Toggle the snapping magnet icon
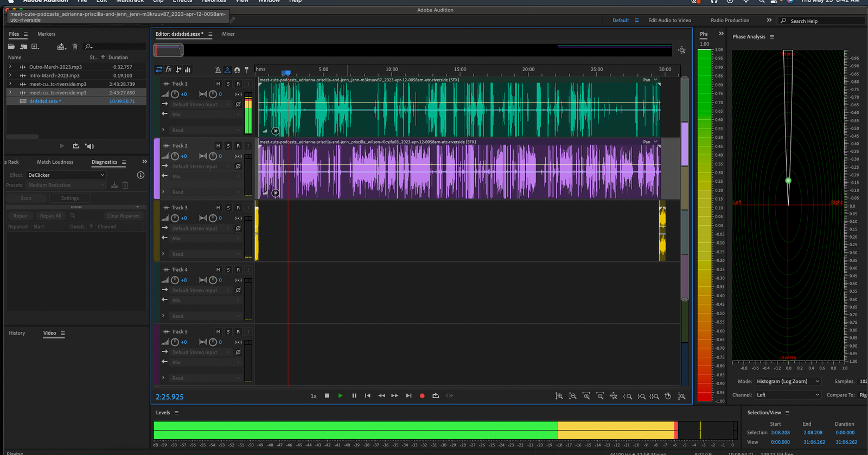The image size is (868, 455). [237, 70]
